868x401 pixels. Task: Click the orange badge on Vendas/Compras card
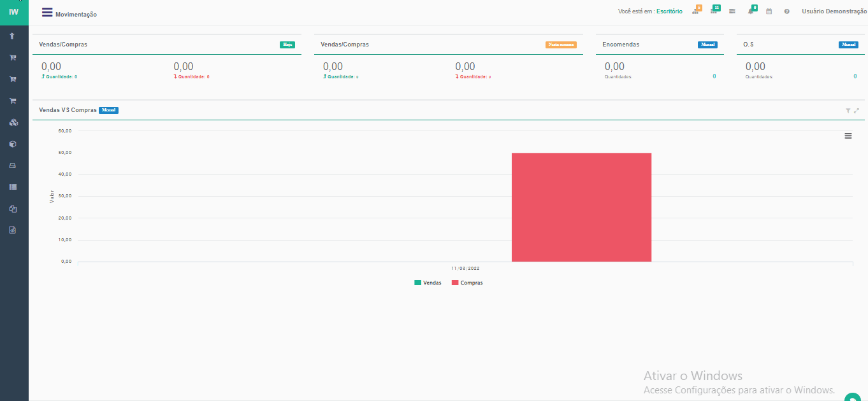561,45
